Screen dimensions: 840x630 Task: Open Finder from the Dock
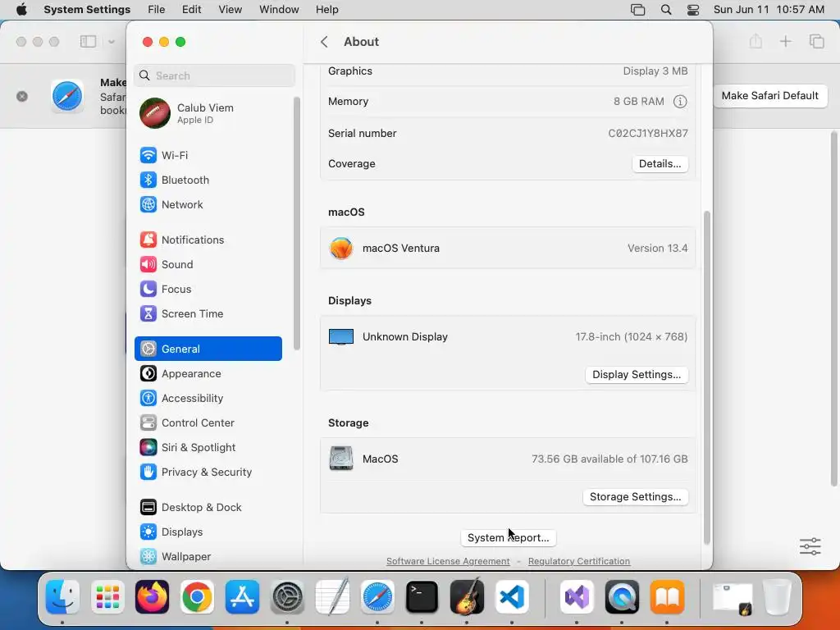point(62,597)
